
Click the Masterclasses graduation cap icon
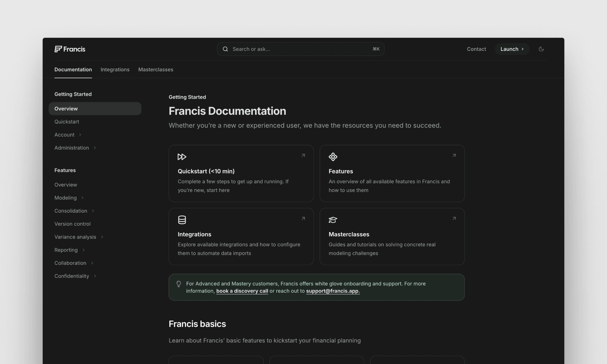click(x=333, y=220)
